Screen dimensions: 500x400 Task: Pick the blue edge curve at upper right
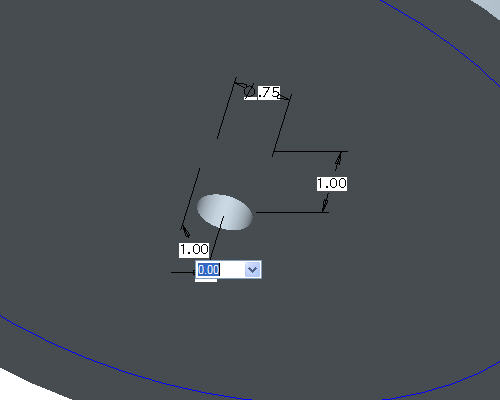click(443, 37)
